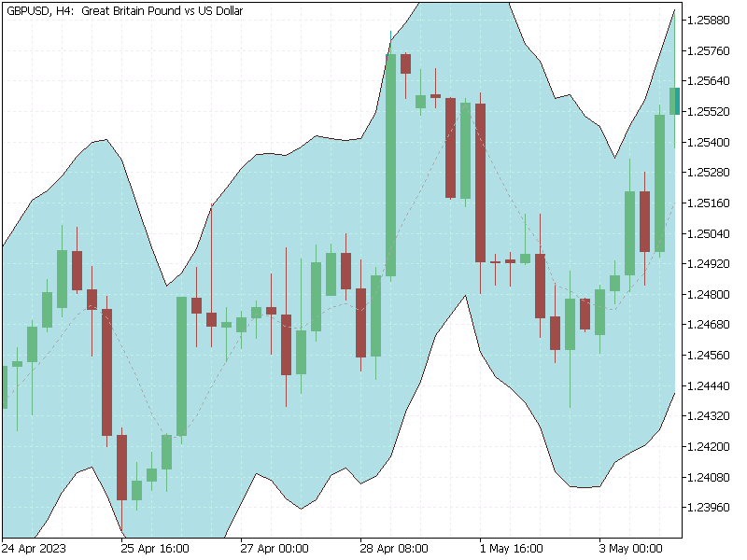Click the 1.24200 price label
This screenshot has width=747, height=560.
(x=709, y=447)
